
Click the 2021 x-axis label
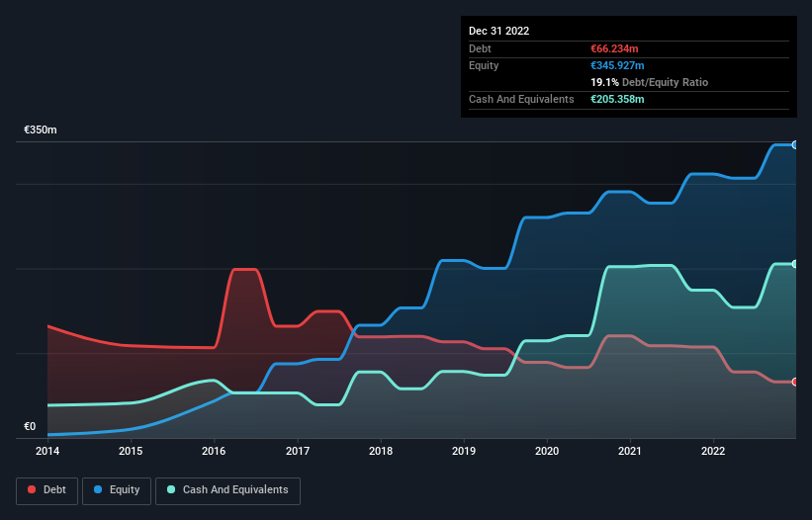pos(630,451)
